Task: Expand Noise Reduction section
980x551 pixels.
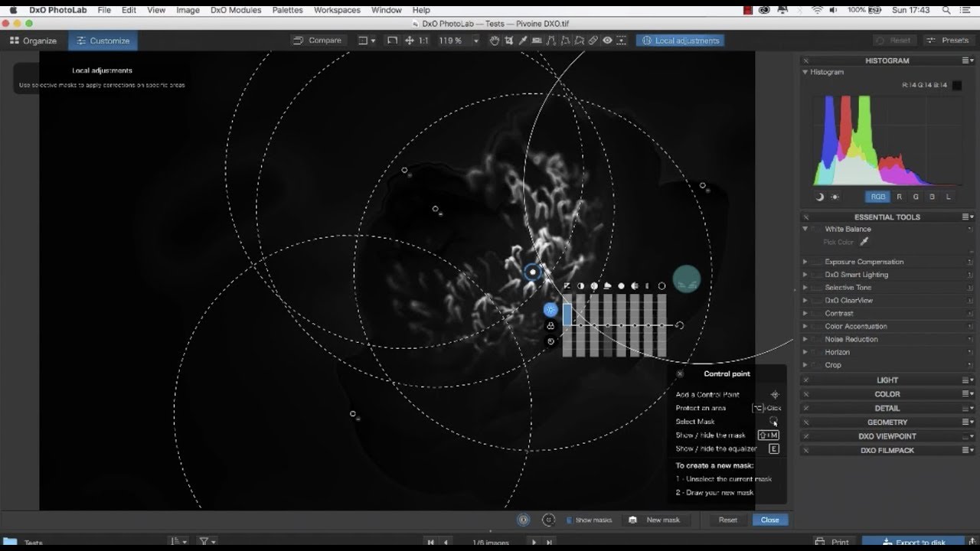Action: [805, 339]
